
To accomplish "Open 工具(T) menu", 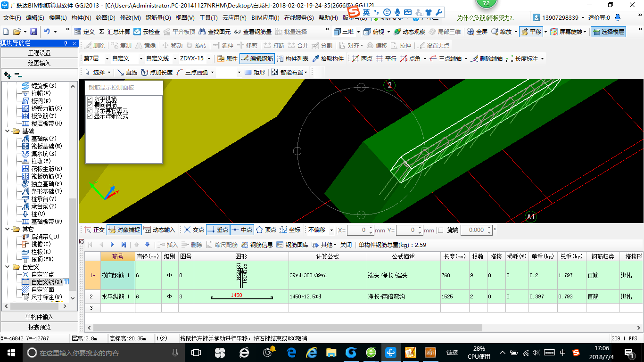I will click(x=209, y=18).
